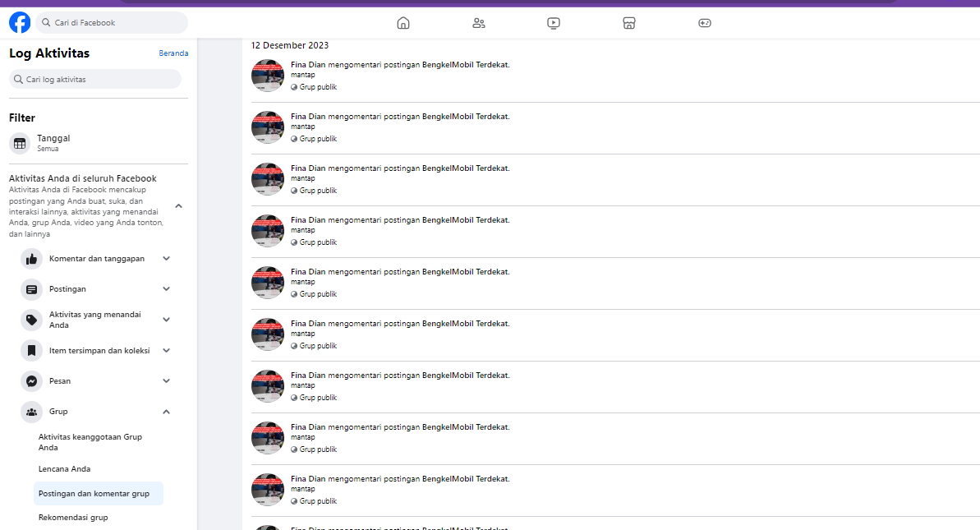The height and width of the screenshot is (530, 980).
Task: Click the Grup people icon
Action: pos(31,412)
